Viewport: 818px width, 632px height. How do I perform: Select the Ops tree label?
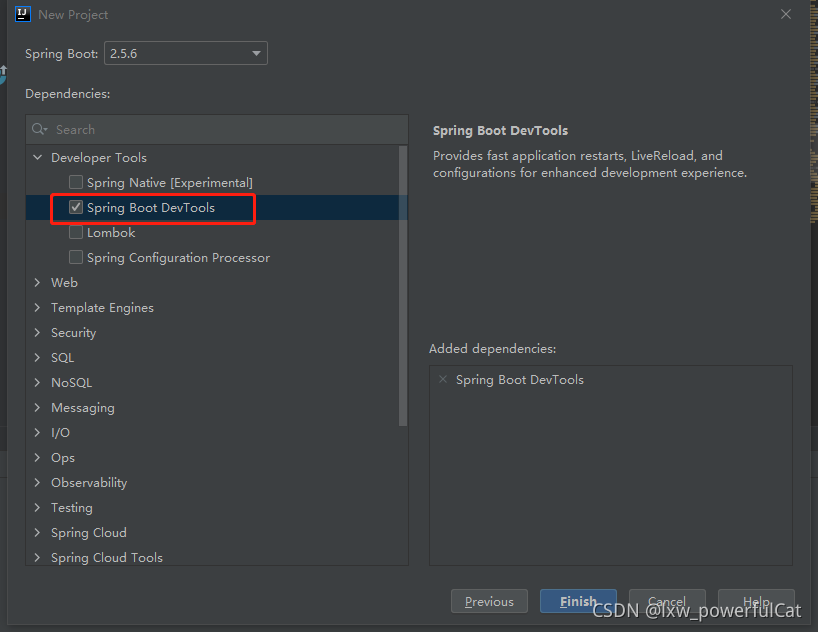coord(63,458)
